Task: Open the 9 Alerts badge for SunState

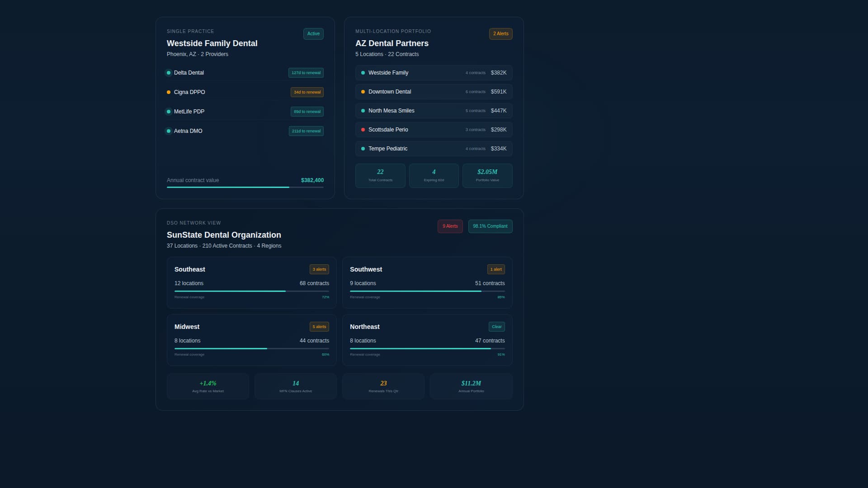Action: 450,226
